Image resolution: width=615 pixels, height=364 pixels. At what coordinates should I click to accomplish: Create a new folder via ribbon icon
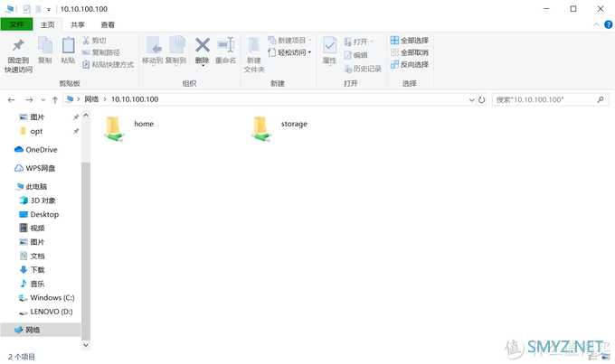coord(254,45)
